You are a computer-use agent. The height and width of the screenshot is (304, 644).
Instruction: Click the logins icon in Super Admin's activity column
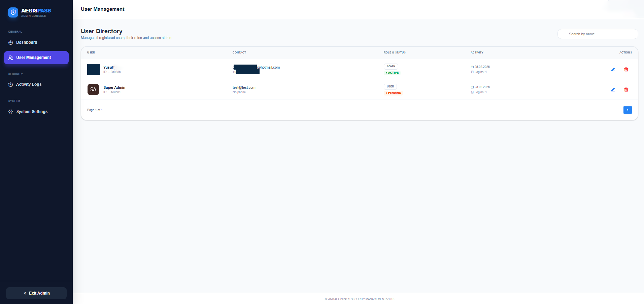tap(472, 92)
